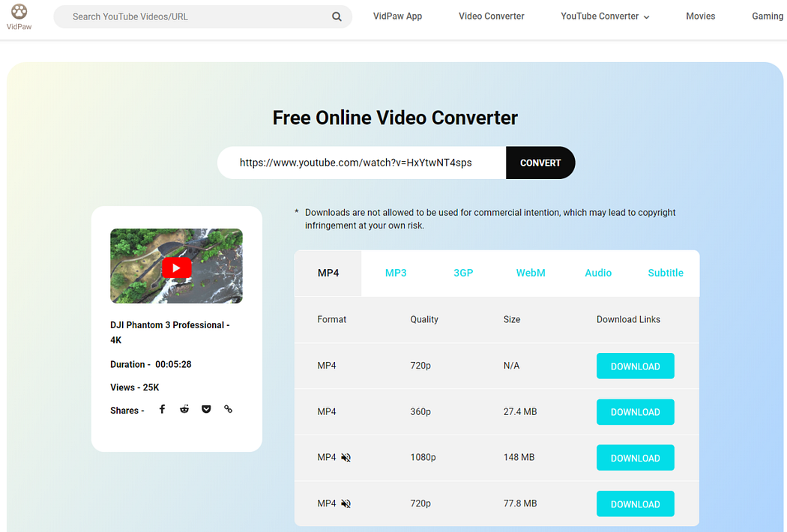
Task: Download the MP4 360p 27.4 MB file
Action: point(635,412)
